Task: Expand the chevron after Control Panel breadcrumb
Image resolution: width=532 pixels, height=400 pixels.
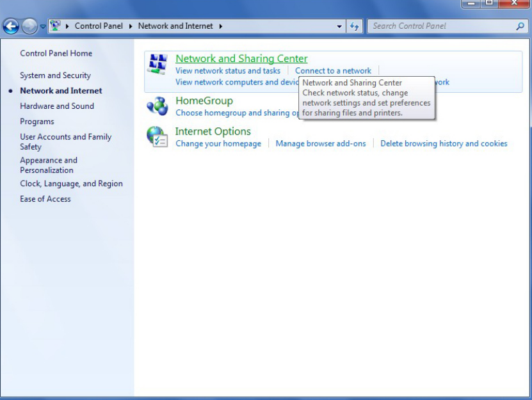Action: point(131,26)
